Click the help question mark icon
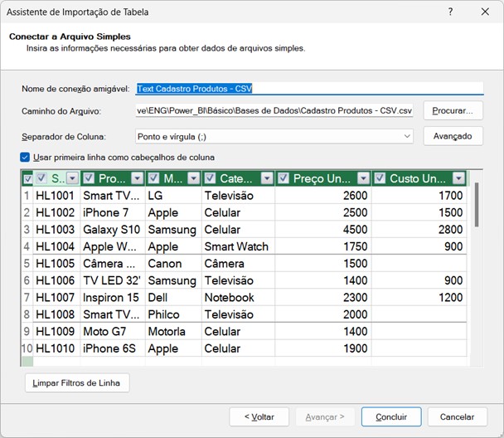 451,12
